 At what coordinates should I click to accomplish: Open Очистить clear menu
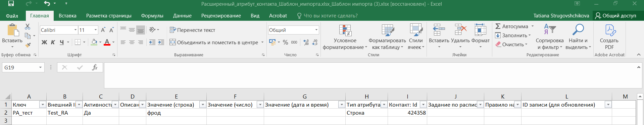point(511,44)
